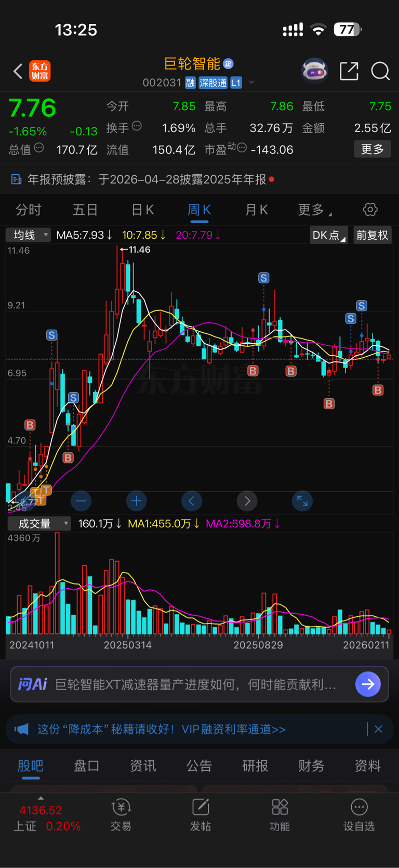399x868 pixels.
Task: Tap the info circle next to 总值
Action: (x=39, y=148)
